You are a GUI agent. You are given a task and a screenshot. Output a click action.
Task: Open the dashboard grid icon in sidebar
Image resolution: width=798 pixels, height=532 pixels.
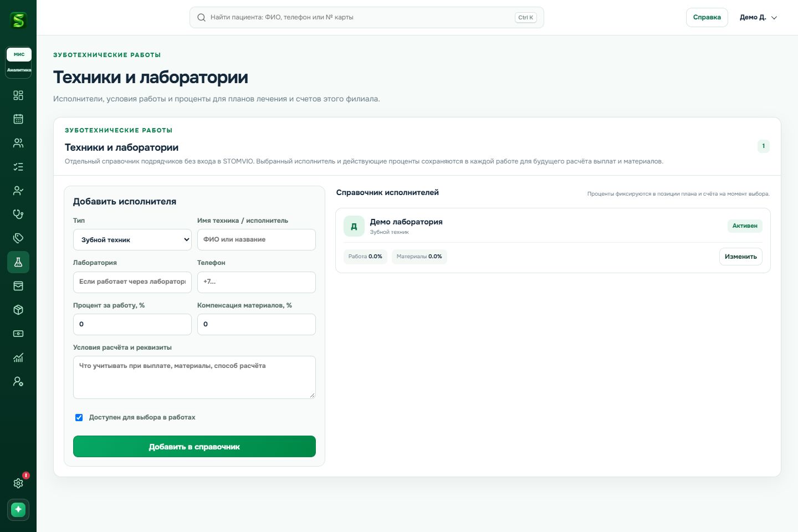(18, 95)
